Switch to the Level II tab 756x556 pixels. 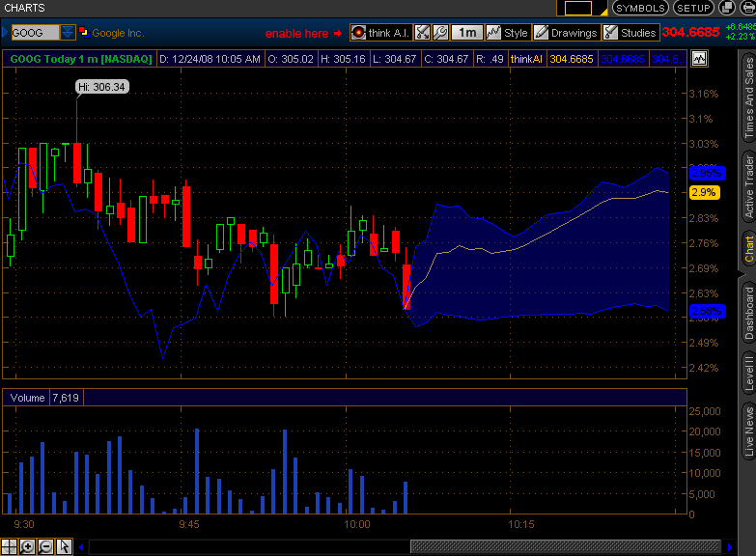748,373
